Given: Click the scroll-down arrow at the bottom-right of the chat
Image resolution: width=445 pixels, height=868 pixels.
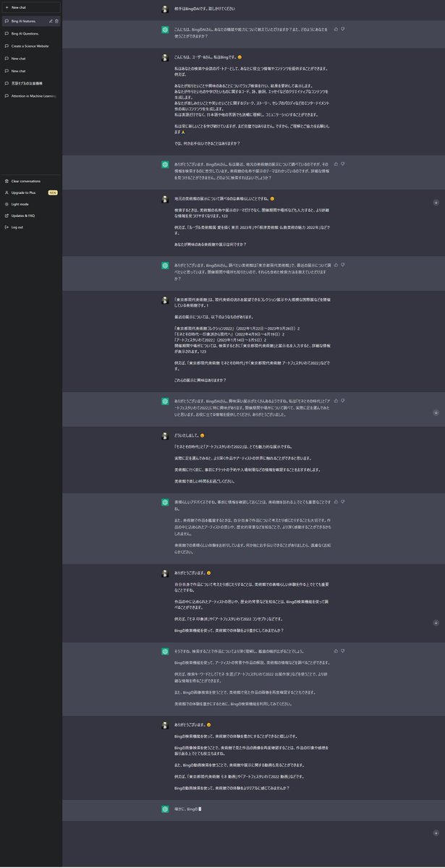Looking at the screenshot, I should tap(436, 833).
